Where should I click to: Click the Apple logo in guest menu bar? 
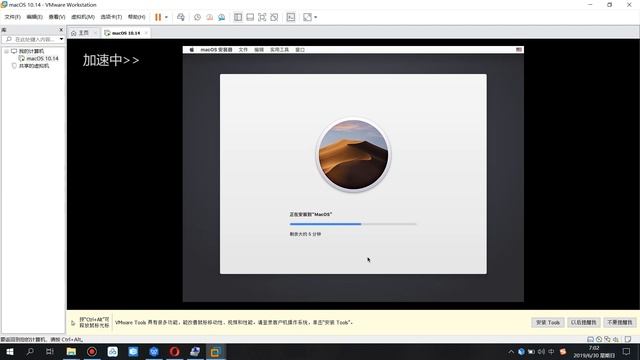coord(191,49)
